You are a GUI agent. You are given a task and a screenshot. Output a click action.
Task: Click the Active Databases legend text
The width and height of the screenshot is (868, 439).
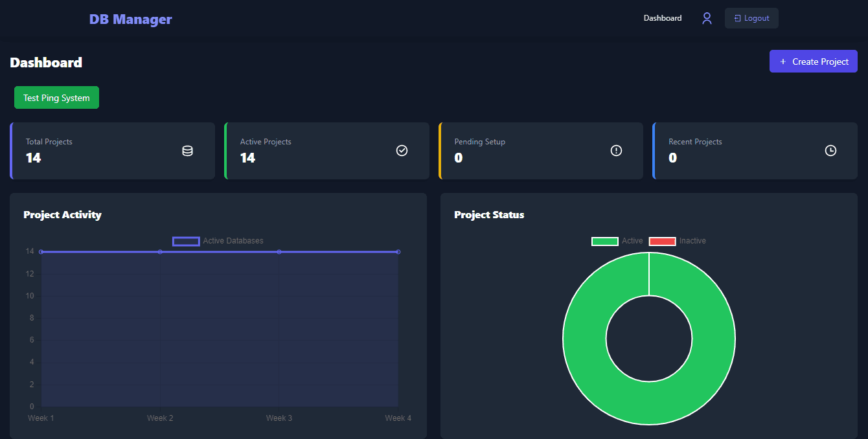(x=233, y=241)
